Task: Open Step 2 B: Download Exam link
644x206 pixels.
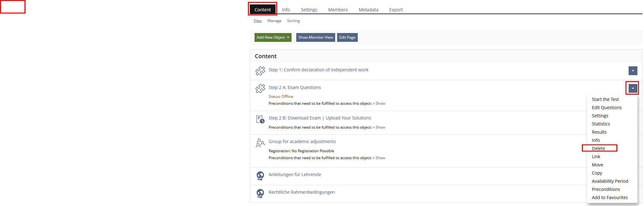Action: point(319,118)
